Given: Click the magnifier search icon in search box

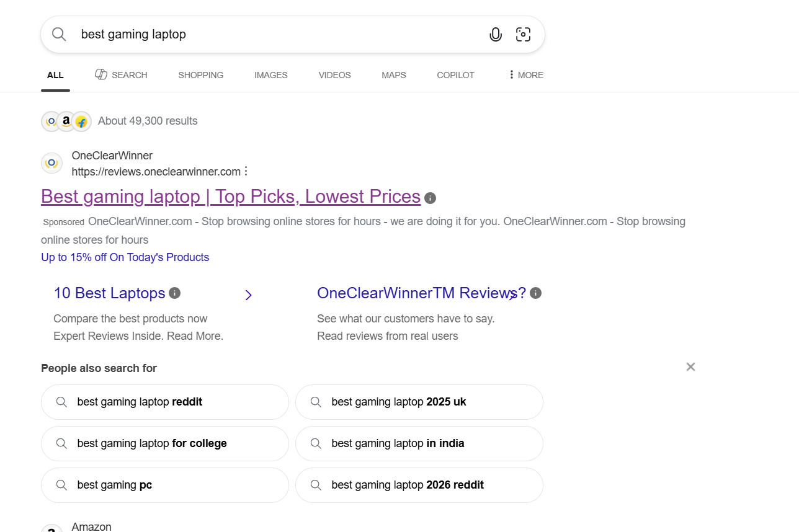Looking at the screenshot, I should [x=59, y=34].
